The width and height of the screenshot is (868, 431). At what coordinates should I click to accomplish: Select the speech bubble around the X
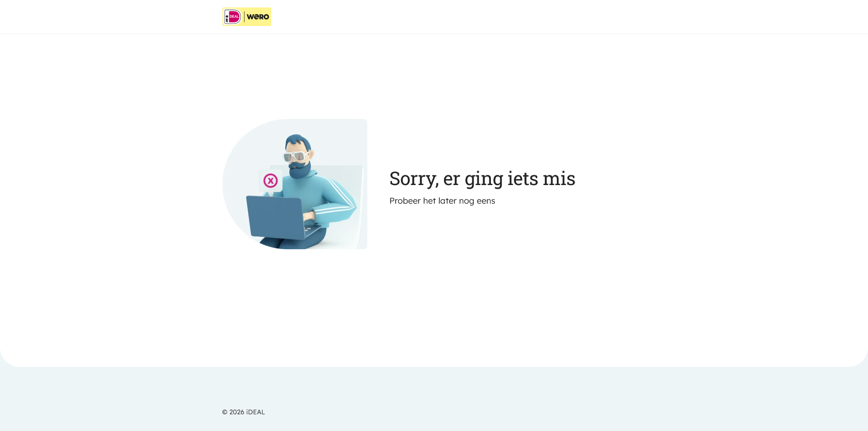coord(270,182)
